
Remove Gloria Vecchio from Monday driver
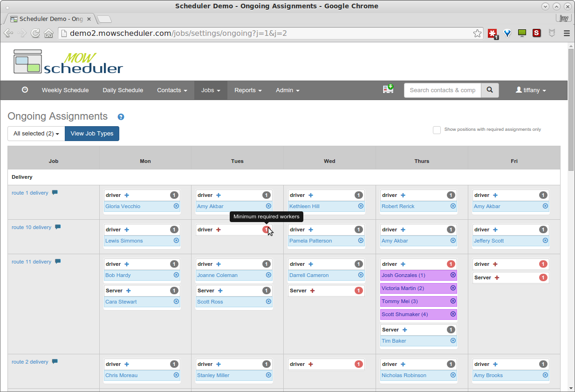coord(176,206)
